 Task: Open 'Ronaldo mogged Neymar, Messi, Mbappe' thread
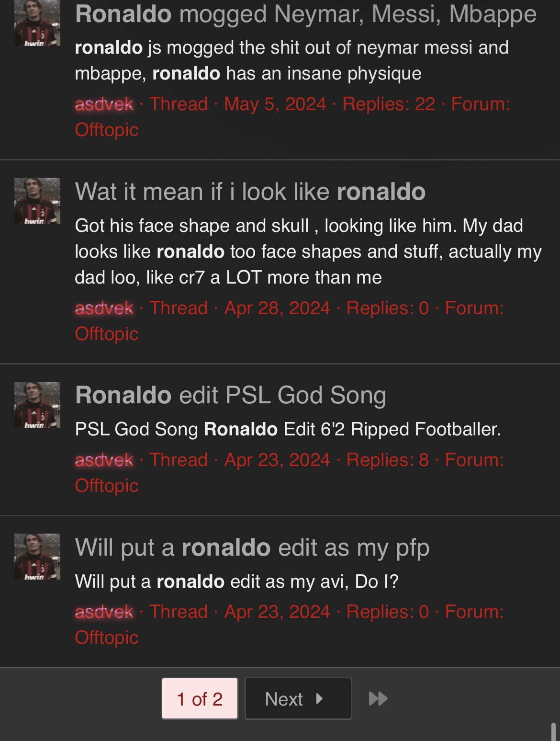pos(305,14)
